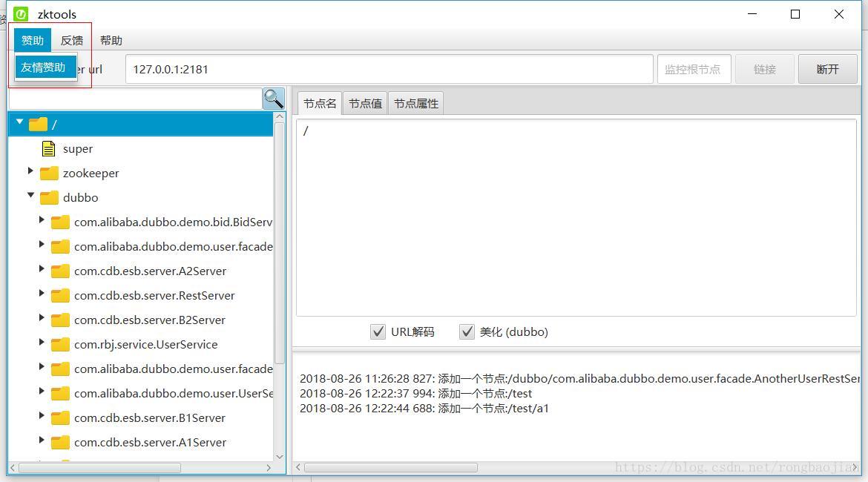Open the 反馈 menu
The width and height of the screenshot is (868, 482).
[72, 40]
